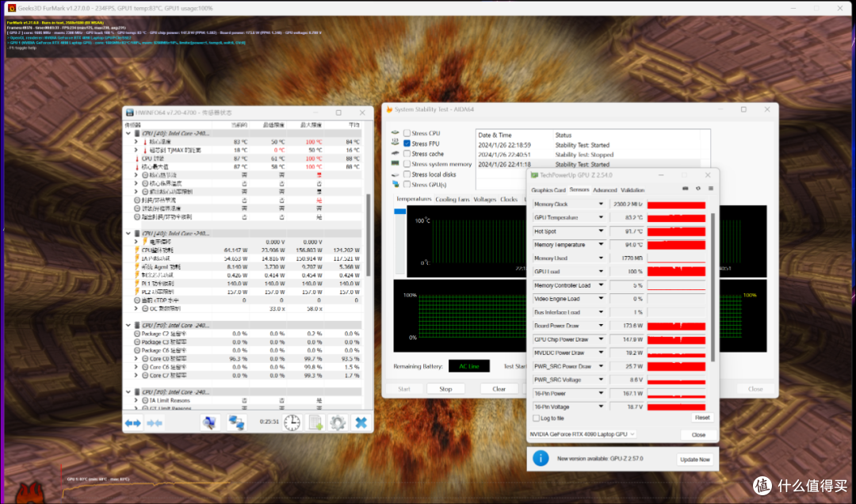Open Board Power Draw dropdown arrow
Image resolution: width=856 pixels, height=504 pixels.
pos(601,326)
